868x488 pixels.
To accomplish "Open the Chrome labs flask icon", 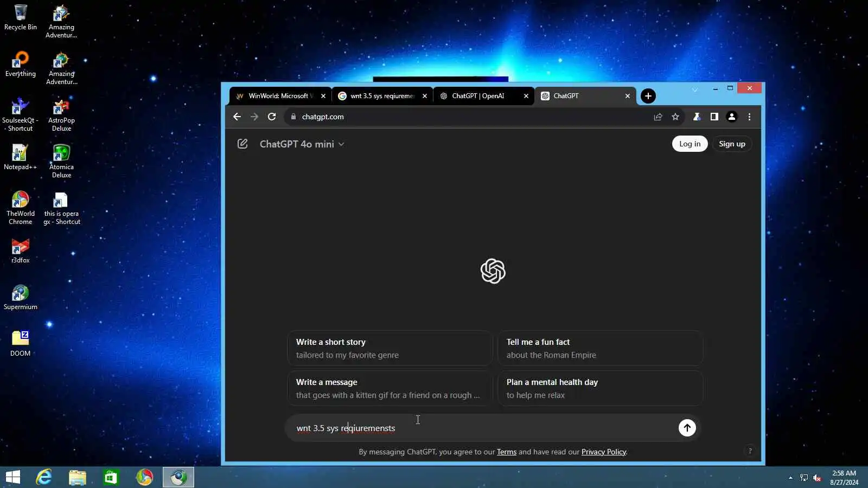I will point(697,117).
